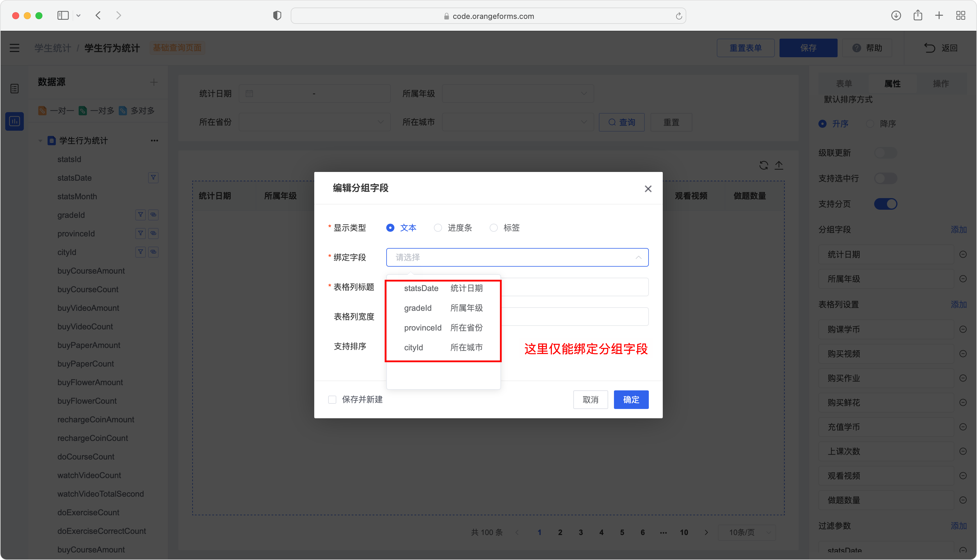Click the chart sidebar icon
Screen dimensions: 977x560
pyautogui.click(x=15, y=121)
